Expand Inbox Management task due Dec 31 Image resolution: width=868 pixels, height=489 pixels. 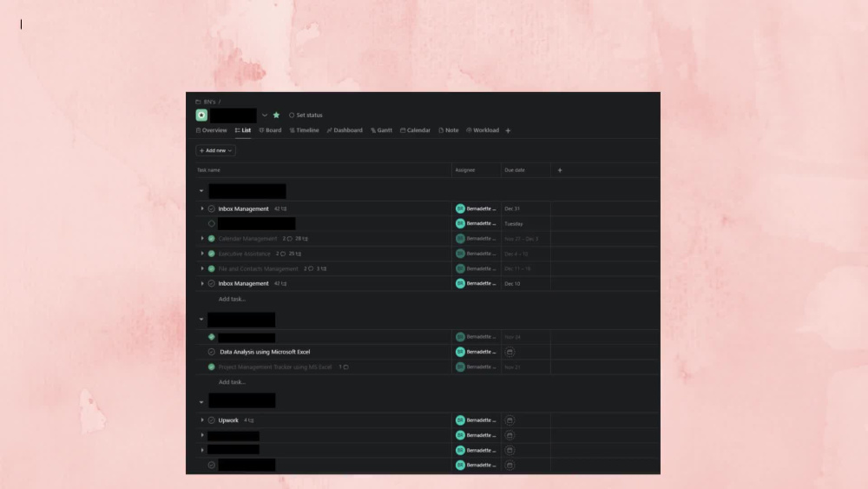(x=202, y=208)
